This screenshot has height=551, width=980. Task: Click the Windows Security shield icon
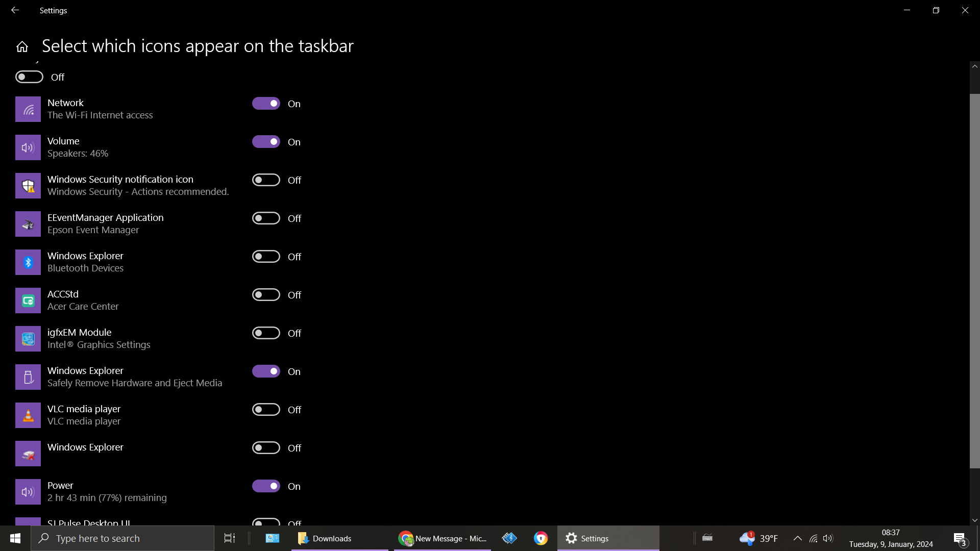[28, 186]
